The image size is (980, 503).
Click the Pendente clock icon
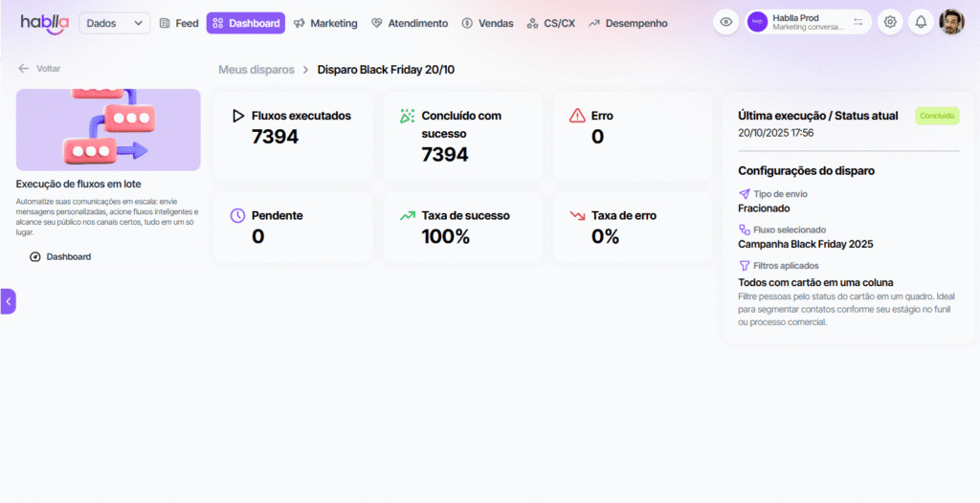pyautogui.click(x=238, y=216)
